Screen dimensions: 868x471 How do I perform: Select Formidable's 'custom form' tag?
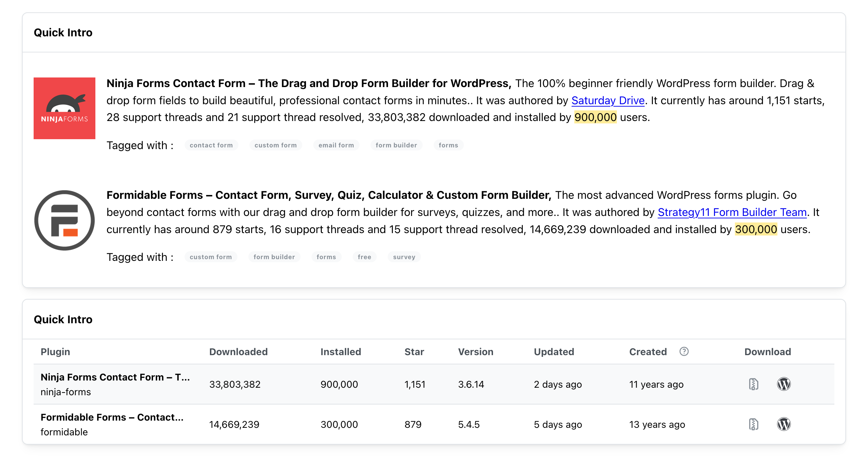(x=211, y=257)
